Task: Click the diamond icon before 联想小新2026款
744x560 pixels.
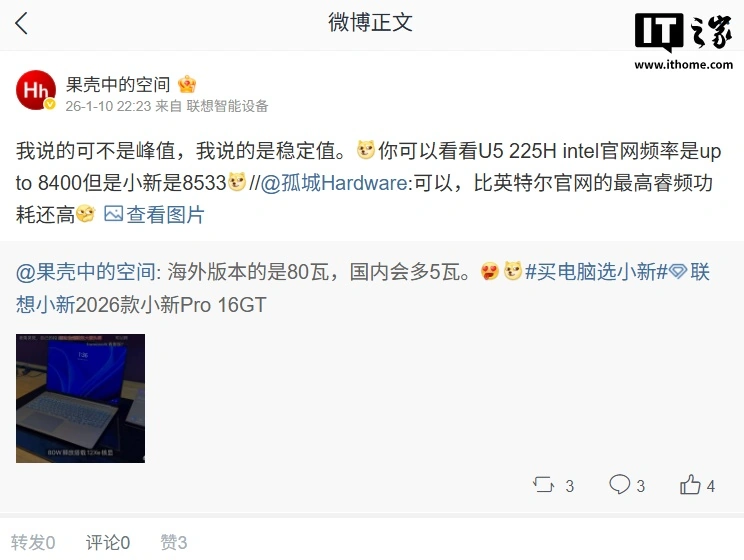Action: pos(678,272)
